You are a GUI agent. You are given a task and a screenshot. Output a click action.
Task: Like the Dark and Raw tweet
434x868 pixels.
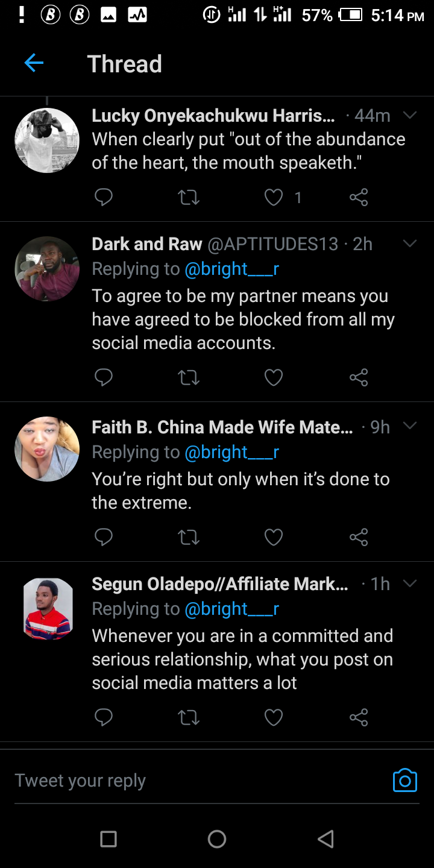tap(274, 377)
